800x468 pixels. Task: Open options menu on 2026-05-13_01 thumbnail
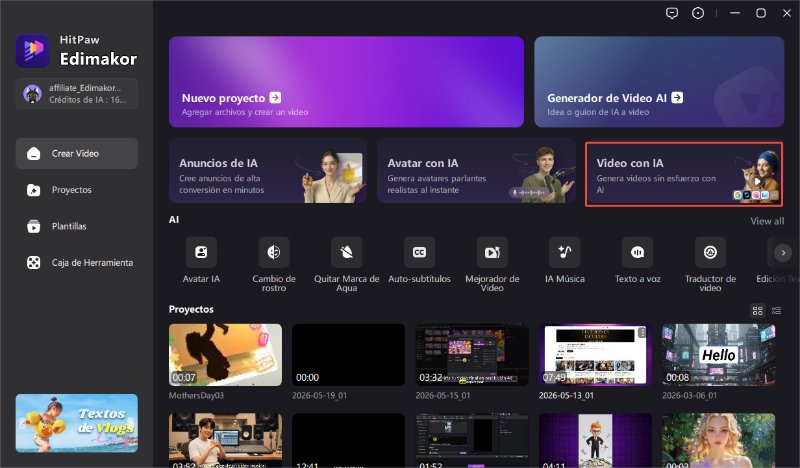tap(642, 333)
